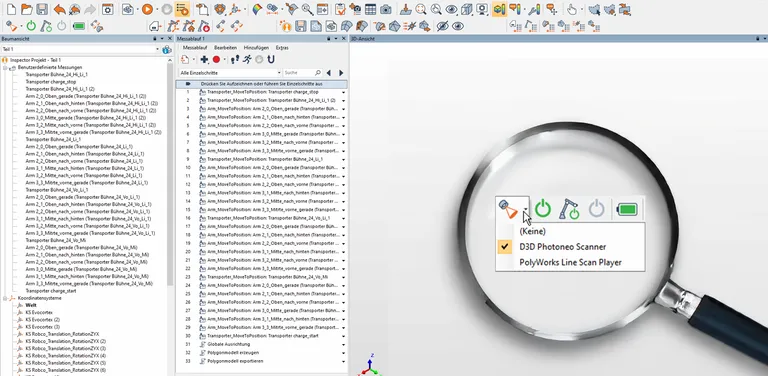Open the Extras menu
768x376 pixels.
tap(282, 47)
